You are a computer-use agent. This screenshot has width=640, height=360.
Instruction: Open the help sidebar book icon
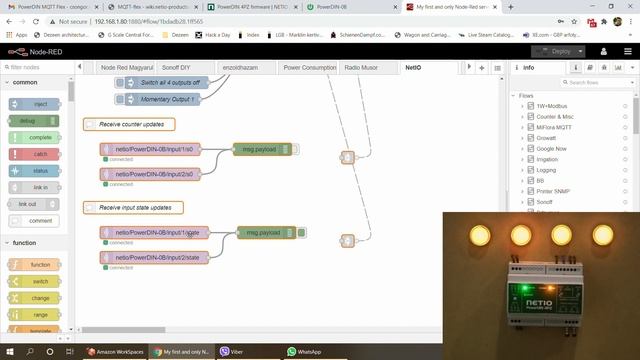point(590,68)
